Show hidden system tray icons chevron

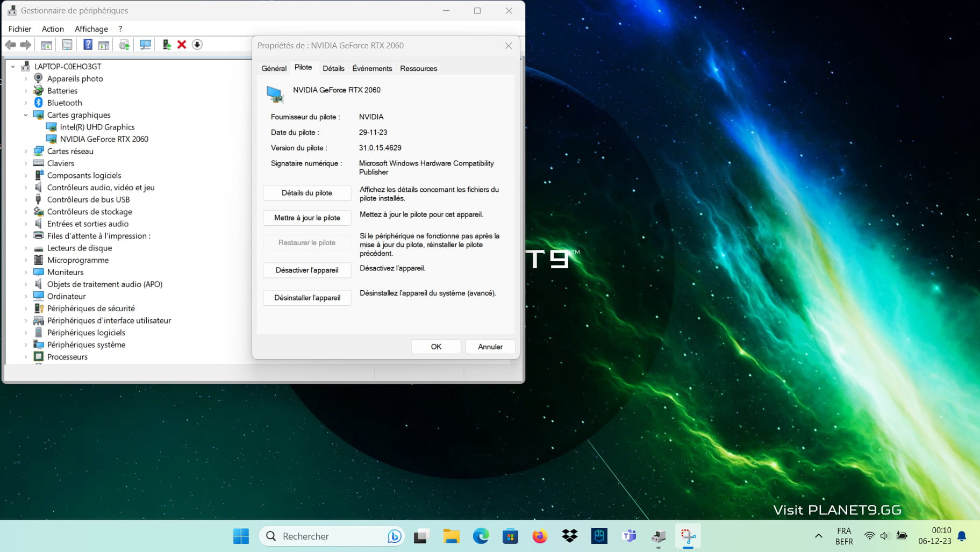(819, 536)
